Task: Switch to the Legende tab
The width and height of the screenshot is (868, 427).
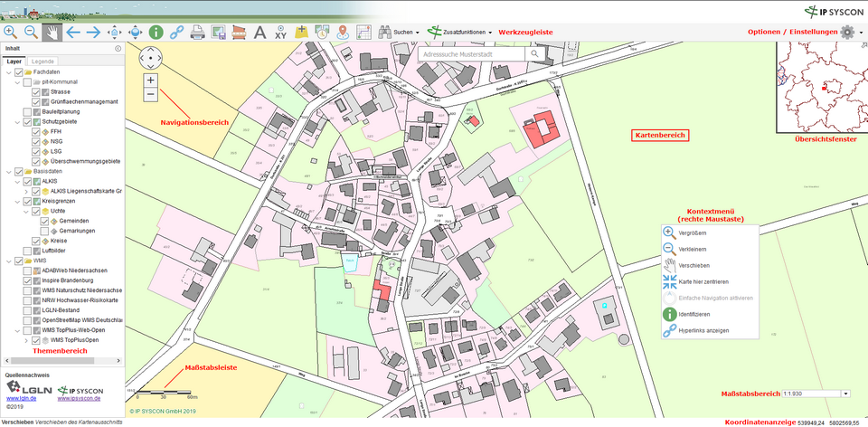Action: tap(42, 61)
